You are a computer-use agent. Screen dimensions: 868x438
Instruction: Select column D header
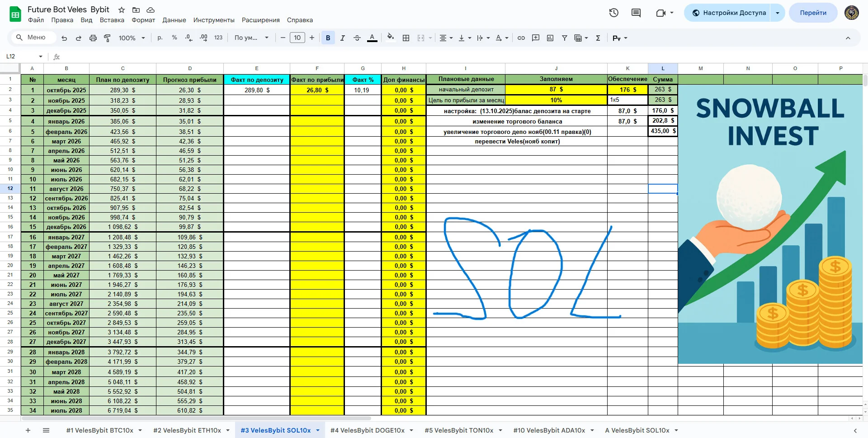(190, 68)
